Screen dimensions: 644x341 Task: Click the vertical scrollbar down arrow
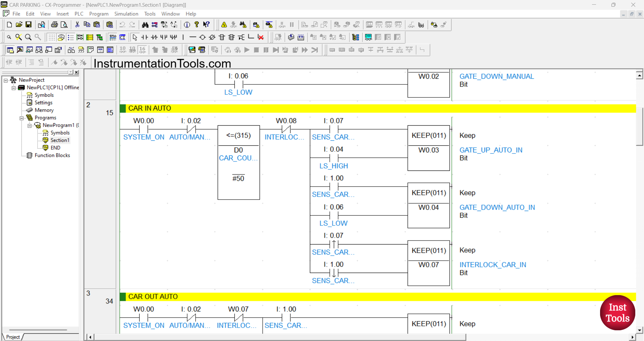point(640,330)
